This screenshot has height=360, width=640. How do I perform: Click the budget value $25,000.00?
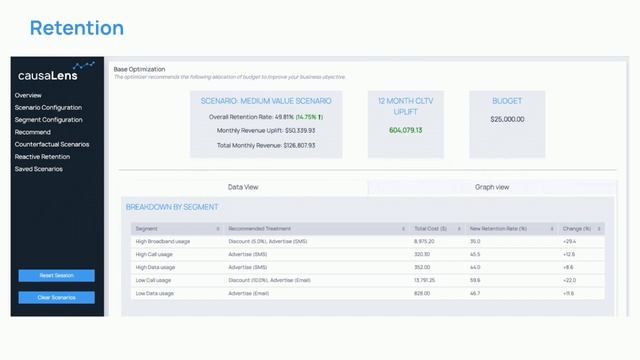(x=507, y=119)
